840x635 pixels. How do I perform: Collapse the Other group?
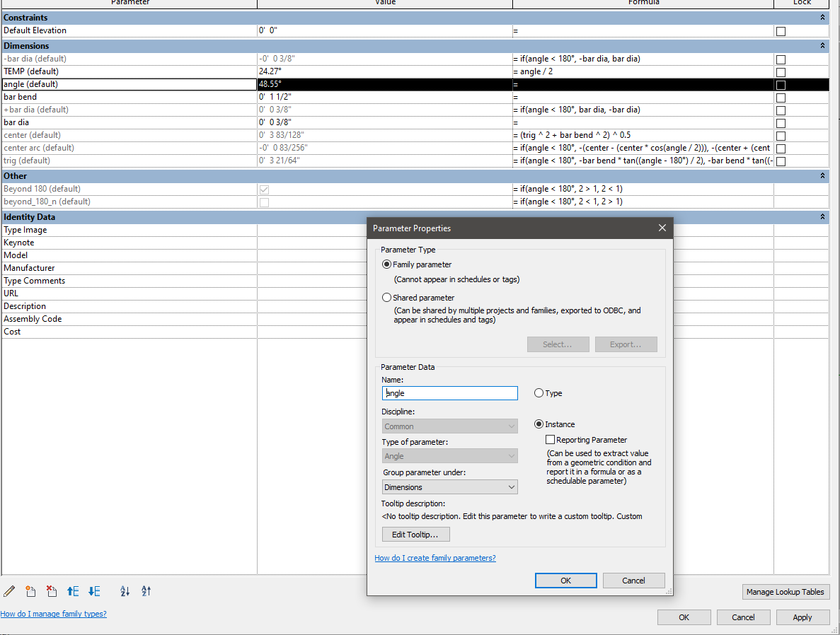tap(822, 176)
